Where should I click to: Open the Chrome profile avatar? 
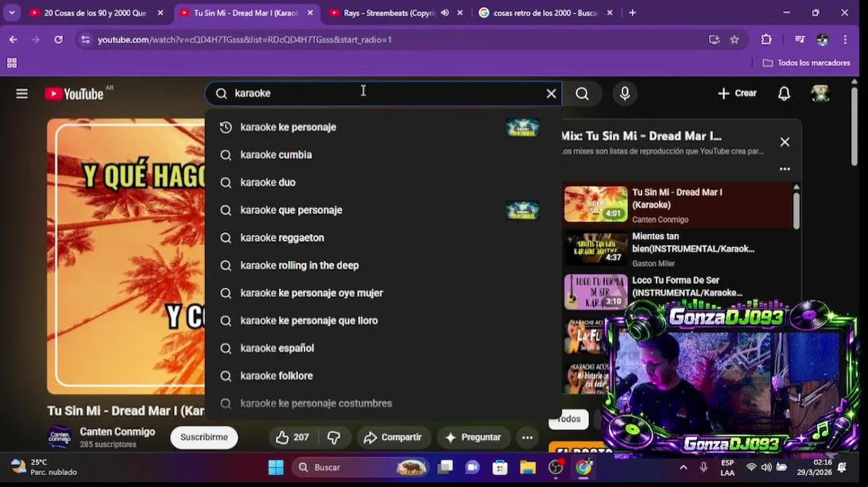(x=823, y=40)
